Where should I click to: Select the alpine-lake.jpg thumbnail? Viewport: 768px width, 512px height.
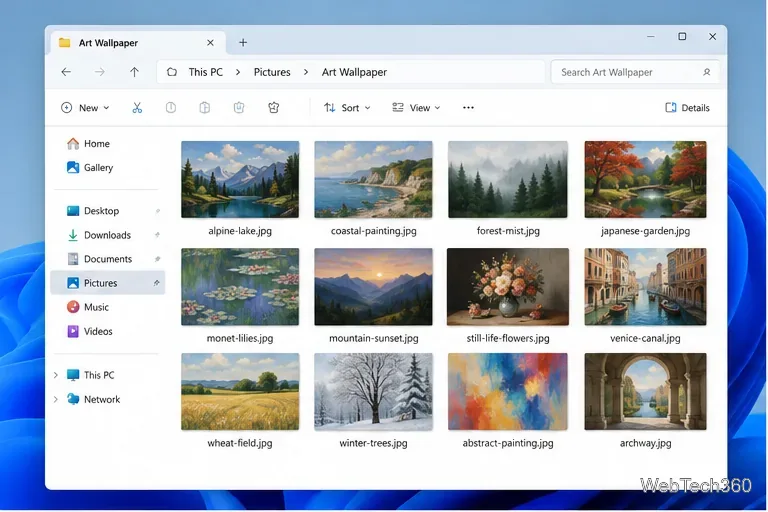click(240, 179)
